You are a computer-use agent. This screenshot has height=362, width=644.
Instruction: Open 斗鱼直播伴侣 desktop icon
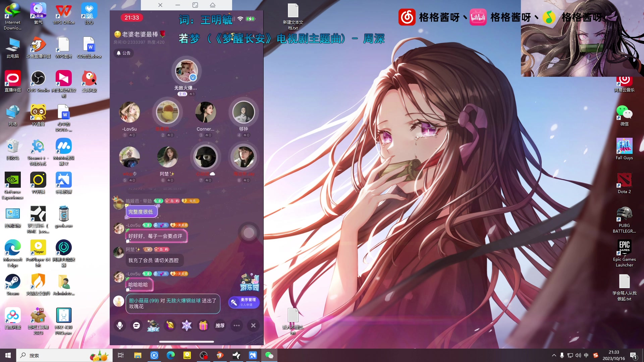tap(38, 48)
